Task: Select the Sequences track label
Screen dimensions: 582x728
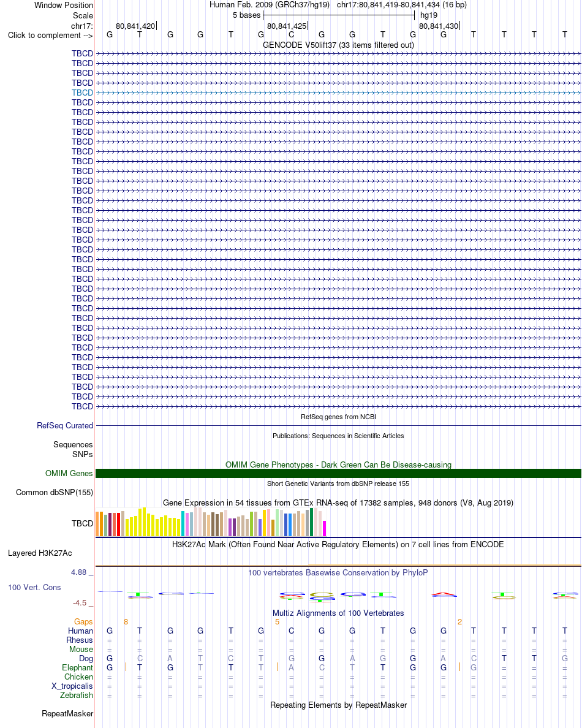Action: [x=73, y=445]
